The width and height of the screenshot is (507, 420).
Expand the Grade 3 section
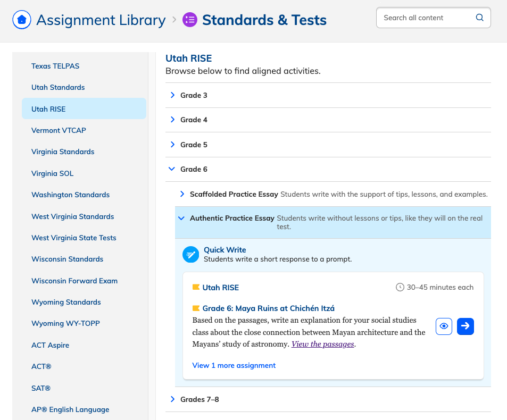tap(328, 95)
